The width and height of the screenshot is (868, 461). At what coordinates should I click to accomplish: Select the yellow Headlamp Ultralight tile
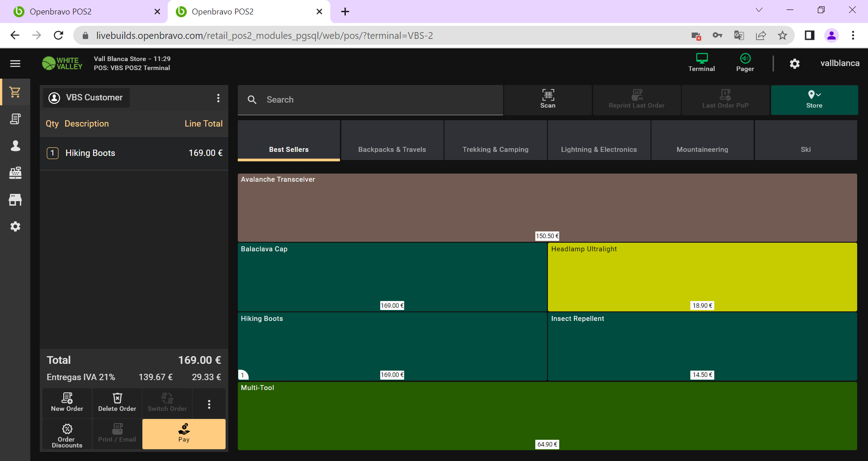pos(702,277)
